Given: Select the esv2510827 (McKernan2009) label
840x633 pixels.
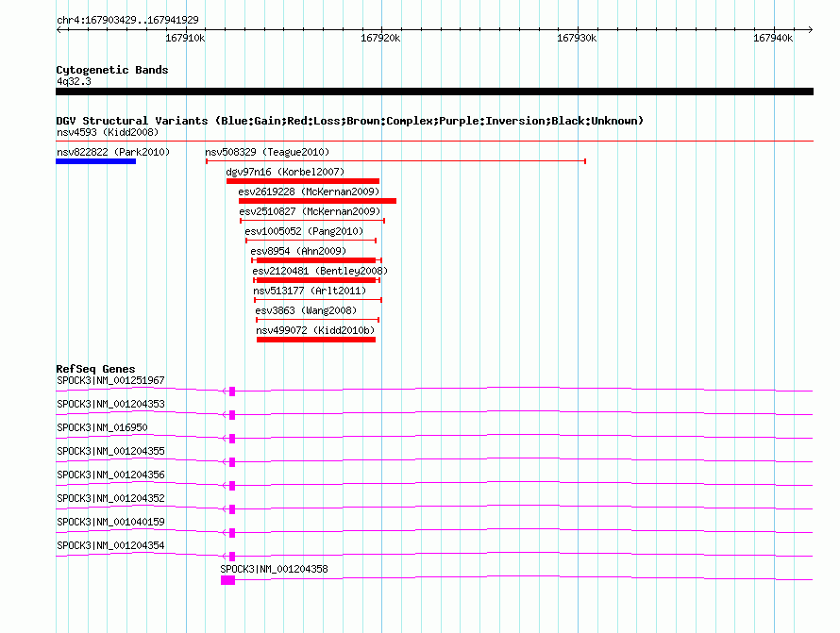Looking at the screenshot, I should (310, 211).
